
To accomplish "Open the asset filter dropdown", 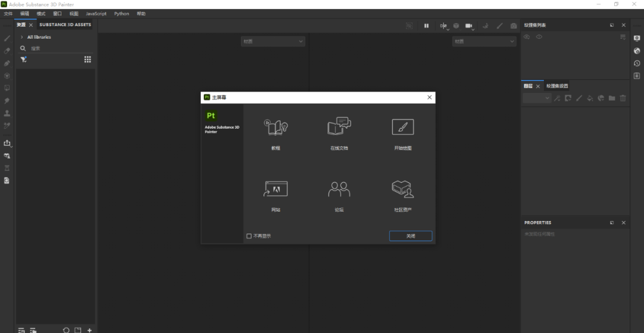I will click(24, 60).
